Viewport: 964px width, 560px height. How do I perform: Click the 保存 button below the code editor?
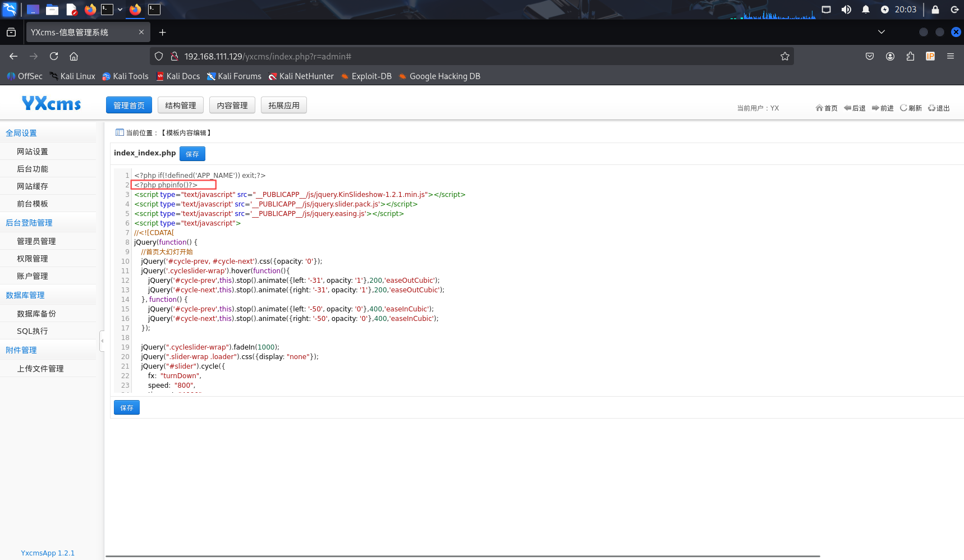click(127, 407)
